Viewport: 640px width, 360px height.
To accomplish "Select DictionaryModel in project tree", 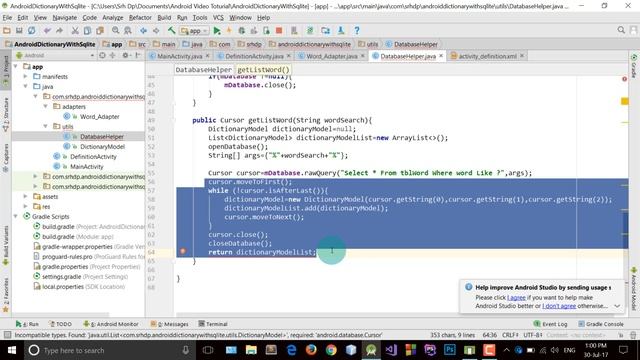I will [x=102, y=147].
